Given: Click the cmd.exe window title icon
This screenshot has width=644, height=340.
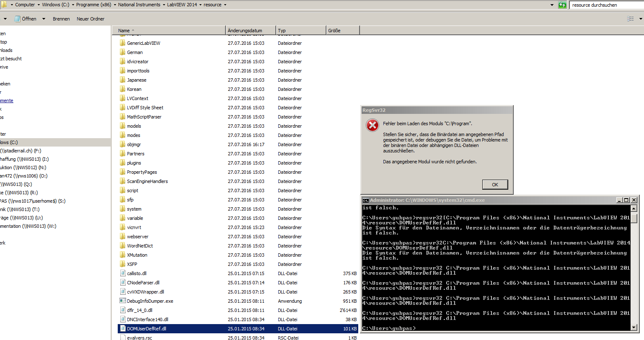Looking at the screenshot, I should [365, 200].
